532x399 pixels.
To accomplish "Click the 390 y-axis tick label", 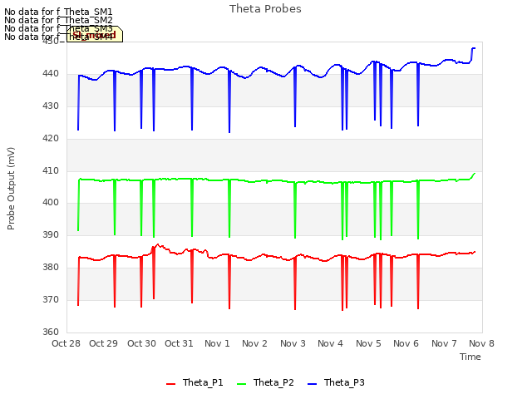I will pos(51,234).
